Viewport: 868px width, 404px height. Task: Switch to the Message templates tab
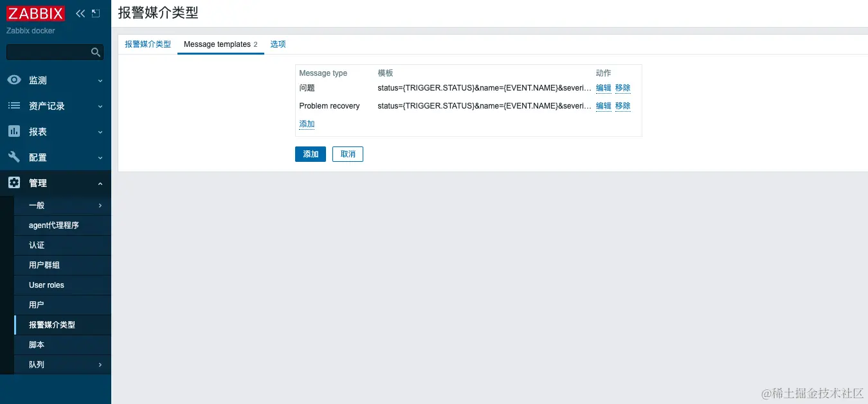pyautogui.click(x=221, y=44)
